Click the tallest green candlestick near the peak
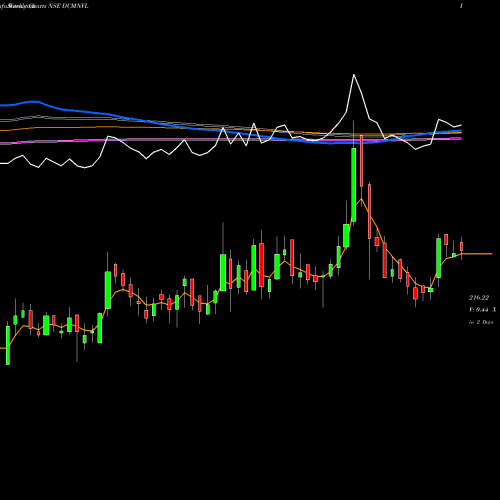This screenshot has width=500, height=500. tap(354, 185)
